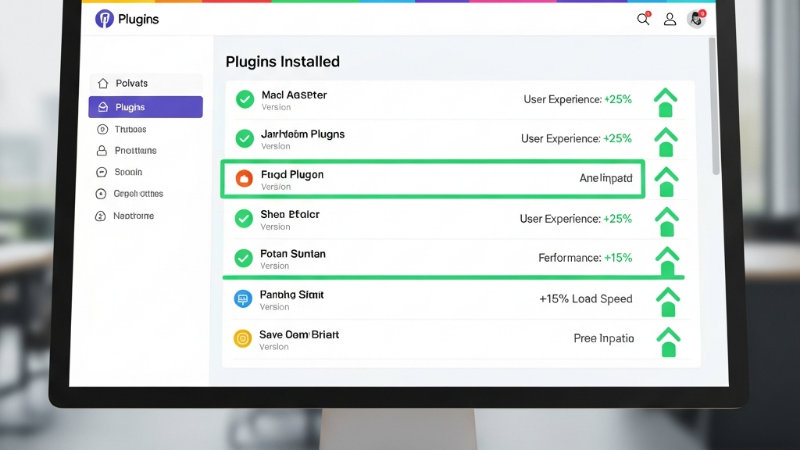Click the +15% Load Speed text
The image size is (800, 450).
586,299
